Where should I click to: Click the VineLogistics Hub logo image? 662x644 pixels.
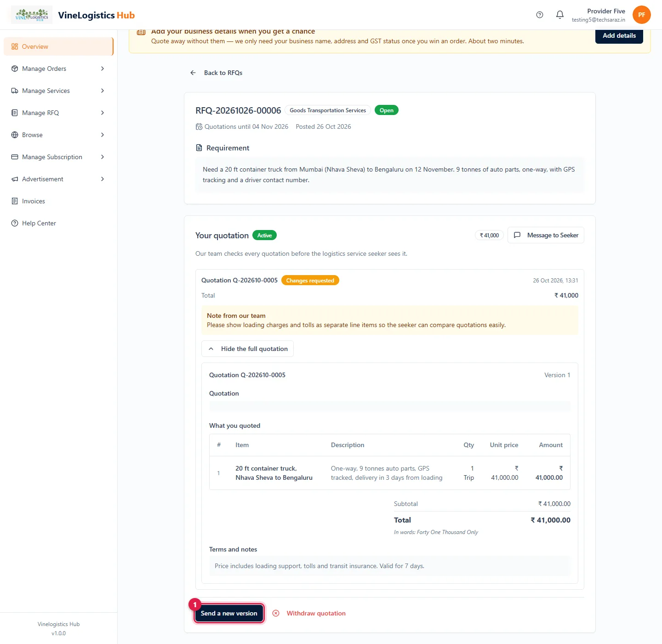tap(32, 15)
